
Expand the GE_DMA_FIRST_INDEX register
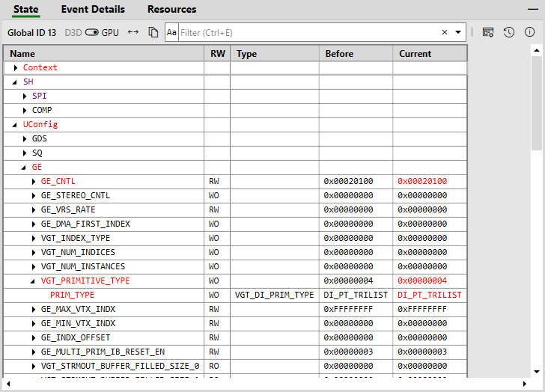point(34,224)
